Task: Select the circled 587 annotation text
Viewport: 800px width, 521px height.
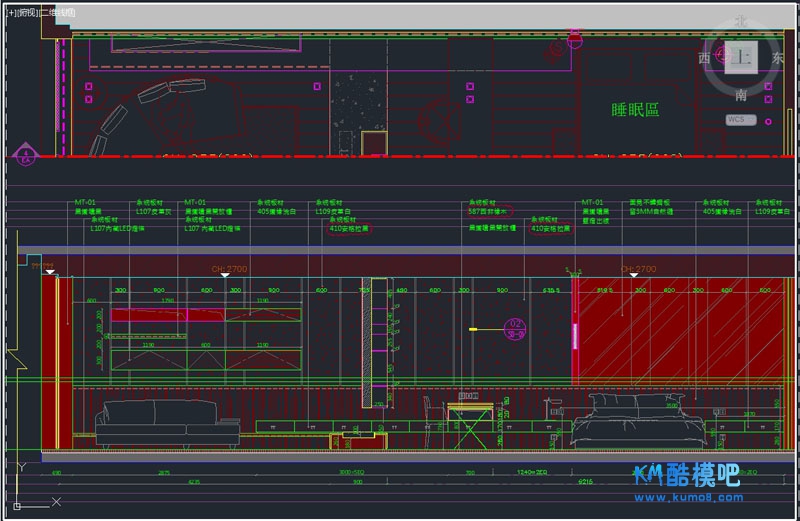Action: (x=489, y=212)
